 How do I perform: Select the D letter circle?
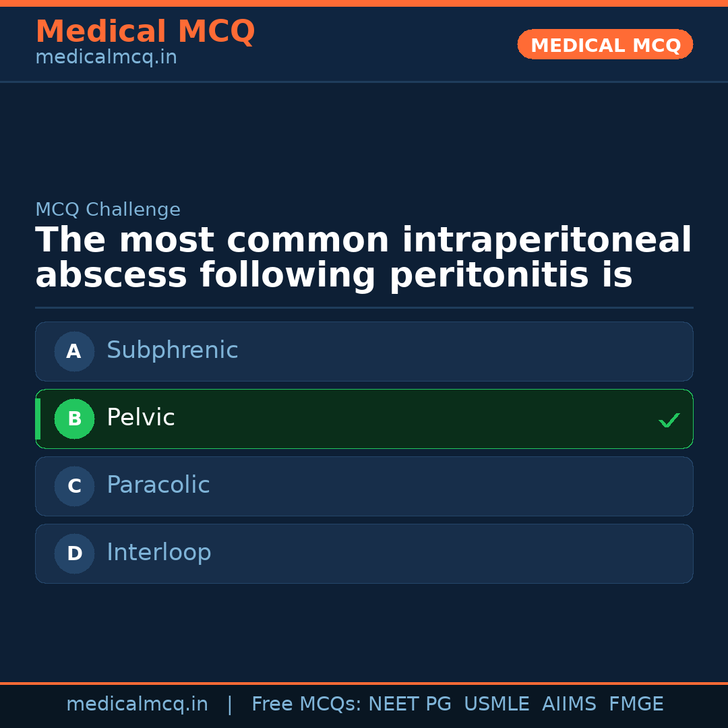(74, 553)
